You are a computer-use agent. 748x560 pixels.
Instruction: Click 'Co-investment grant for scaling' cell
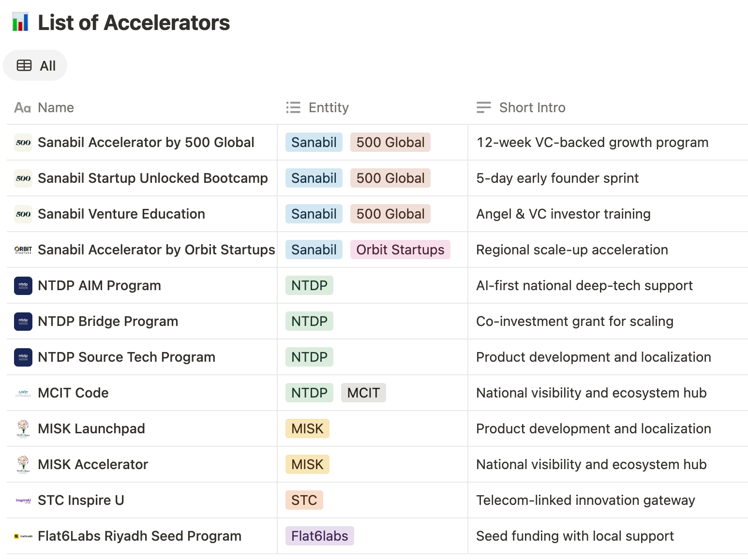pyautogui.click(x=608, y=322)
